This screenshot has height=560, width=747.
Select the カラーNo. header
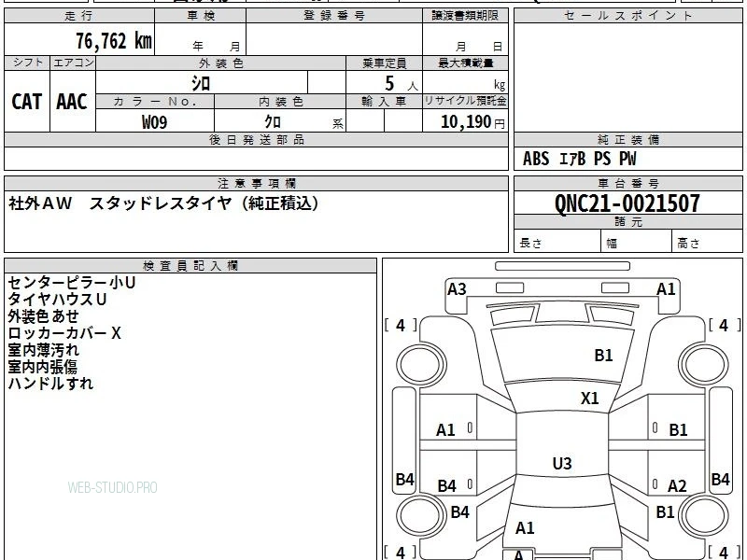155,102
